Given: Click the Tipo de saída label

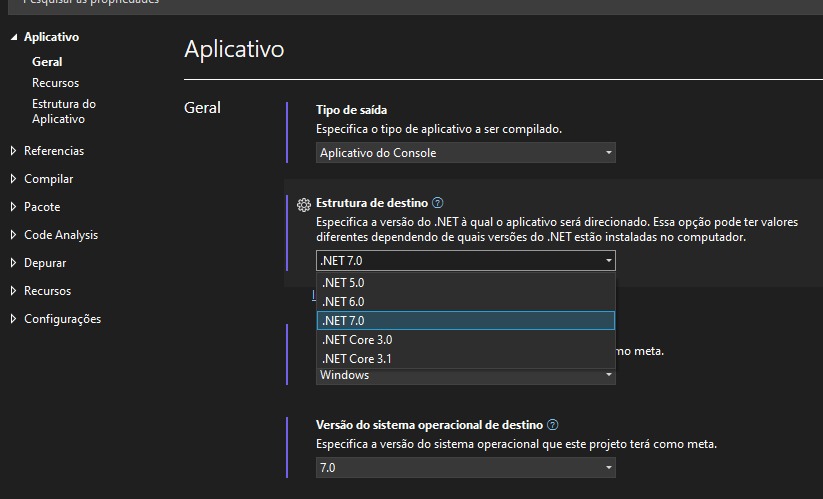Looking at the screenshot, I should point(352,110).
